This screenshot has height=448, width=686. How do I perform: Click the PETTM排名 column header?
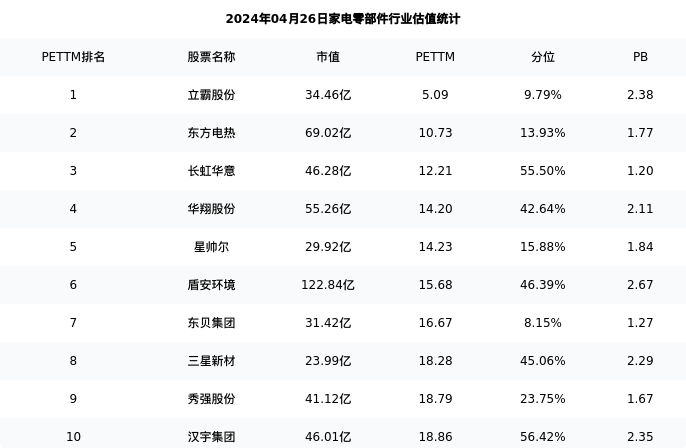73,57
